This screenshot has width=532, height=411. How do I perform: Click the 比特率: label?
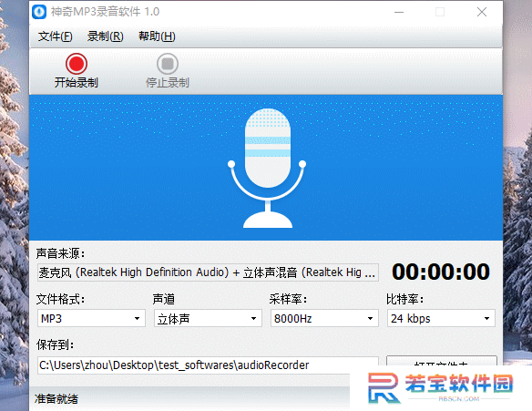pyautogui.click(x=404, y=299)
